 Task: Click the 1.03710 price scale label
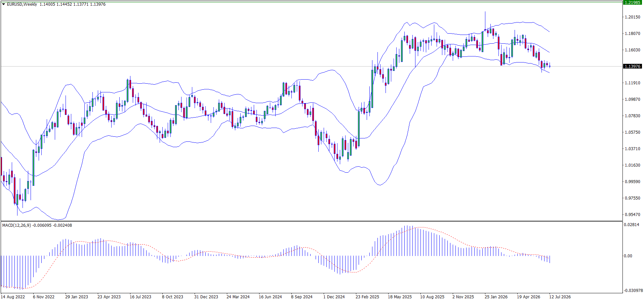point(632,149)
